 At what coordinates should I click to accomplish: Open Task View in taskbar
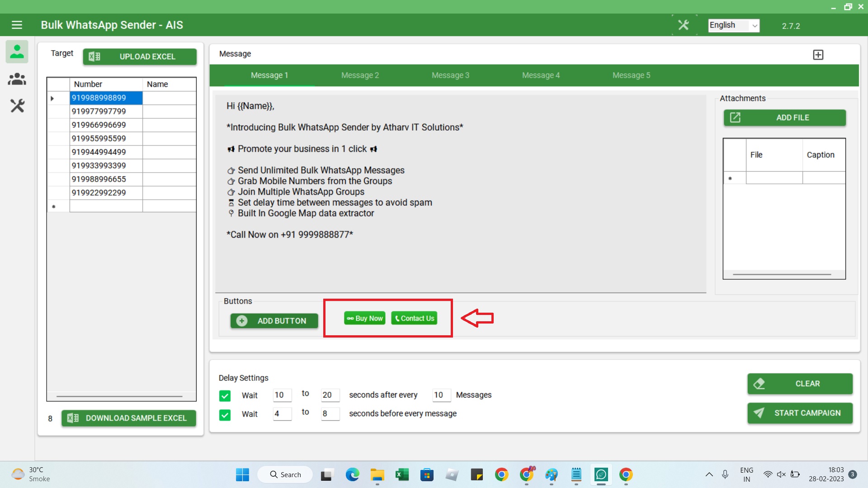(327, 475)
